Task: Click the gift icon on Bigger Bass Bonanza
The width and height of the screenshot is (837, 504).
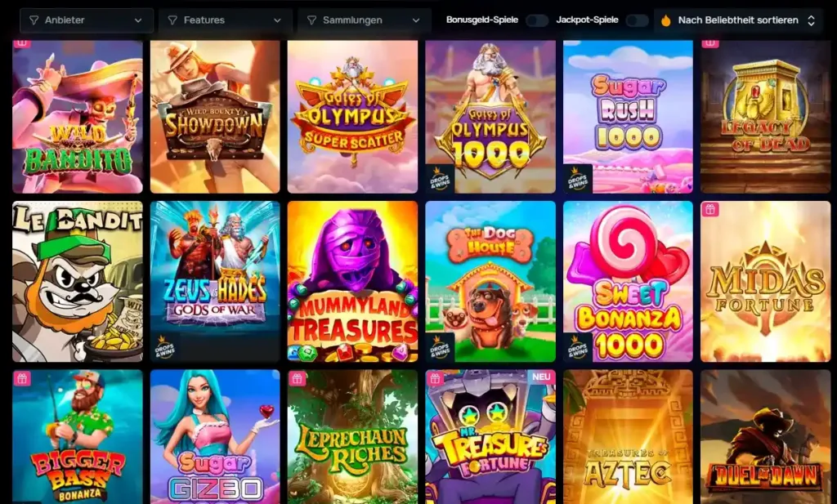Action: tap(22, 379)
